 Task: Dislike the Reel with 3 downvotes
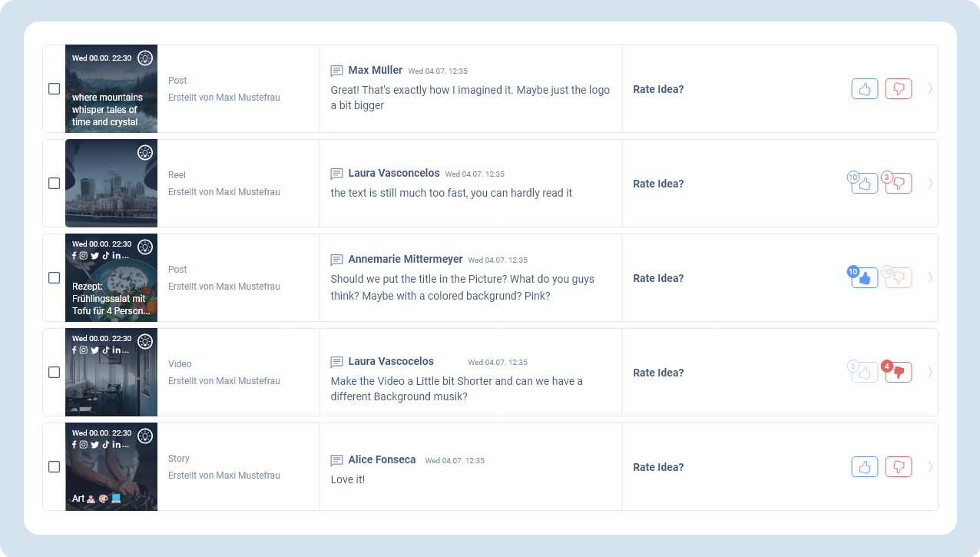(899, 184)
